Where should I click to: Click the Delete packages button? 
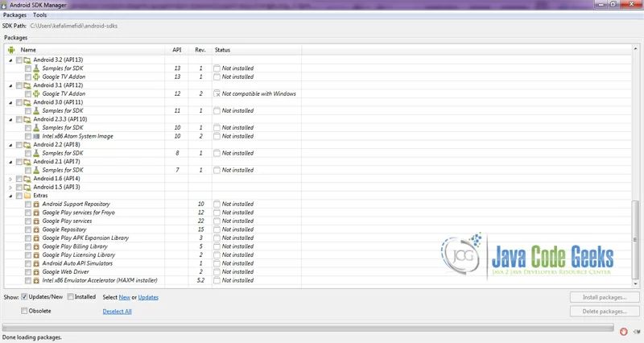[x=605, y=312]
